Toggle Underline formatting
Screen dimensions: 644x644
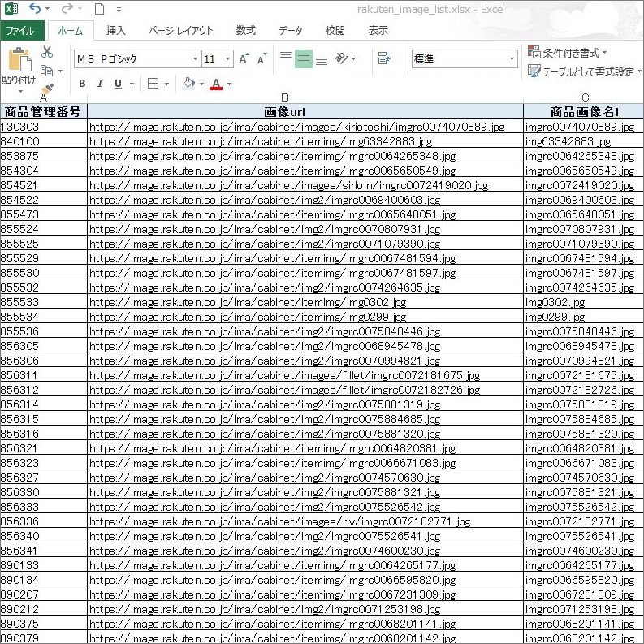point(118,84)
